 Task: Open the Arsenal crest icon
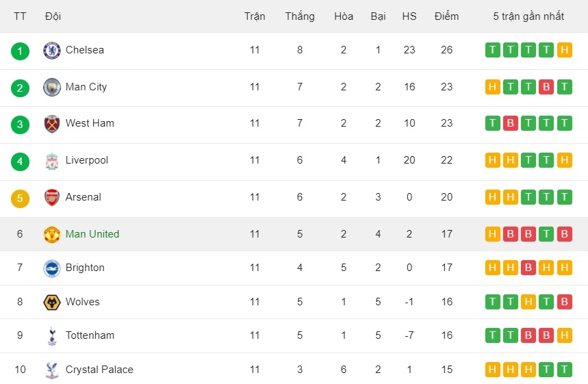pos(52,198)
